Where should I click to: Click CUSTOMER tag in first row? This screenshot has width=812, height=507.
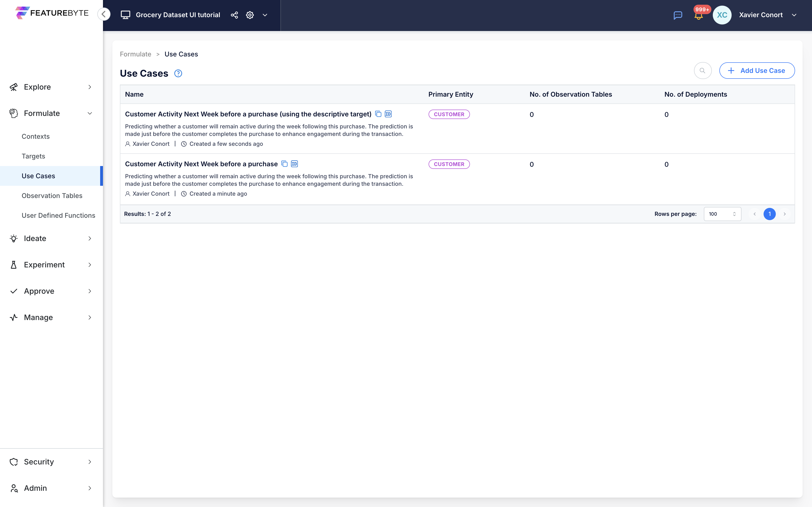[x=449, y=114]
